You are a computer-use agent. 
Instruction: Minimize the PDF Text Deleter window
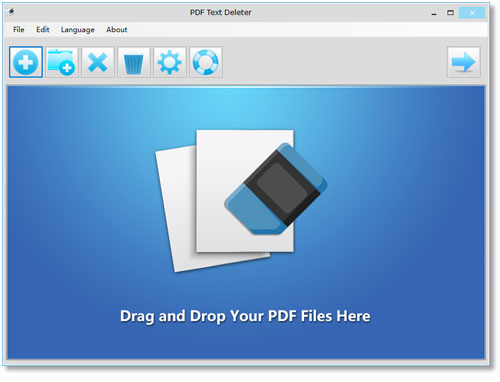pyautogui.click(x=434, y=13)
